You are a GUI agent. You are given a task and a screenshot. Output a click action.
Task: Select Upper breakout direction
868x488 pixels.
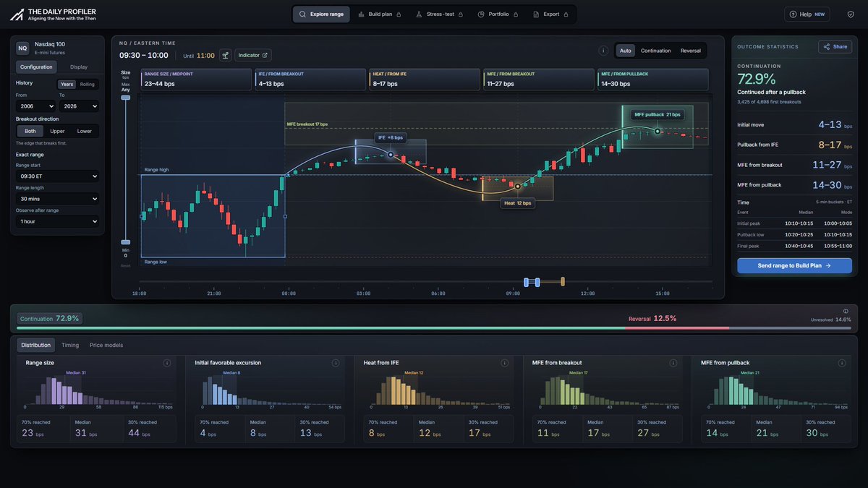pyautogui.click(x=57, y=132)
